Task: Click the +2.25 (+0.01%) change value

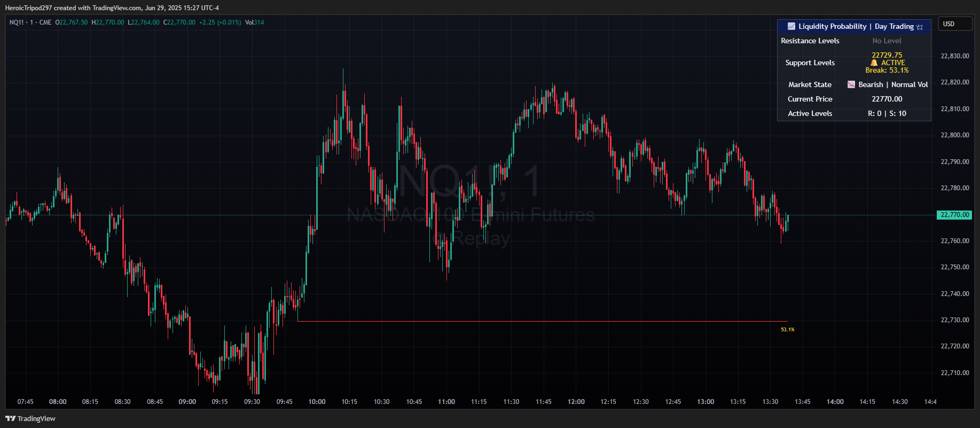Action: [x=220, y=22]
